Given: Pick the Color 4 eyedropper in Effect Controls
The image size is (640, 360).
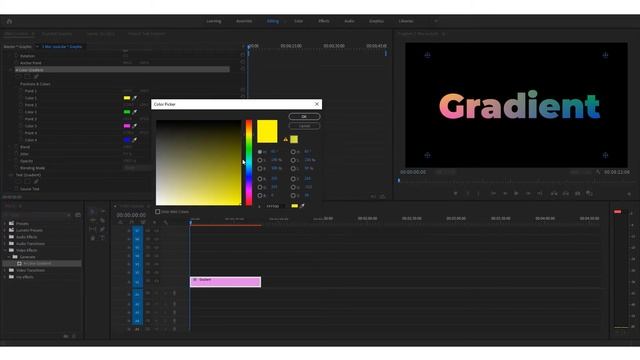Looking at the screenshot, I should [x=135, y=140].
